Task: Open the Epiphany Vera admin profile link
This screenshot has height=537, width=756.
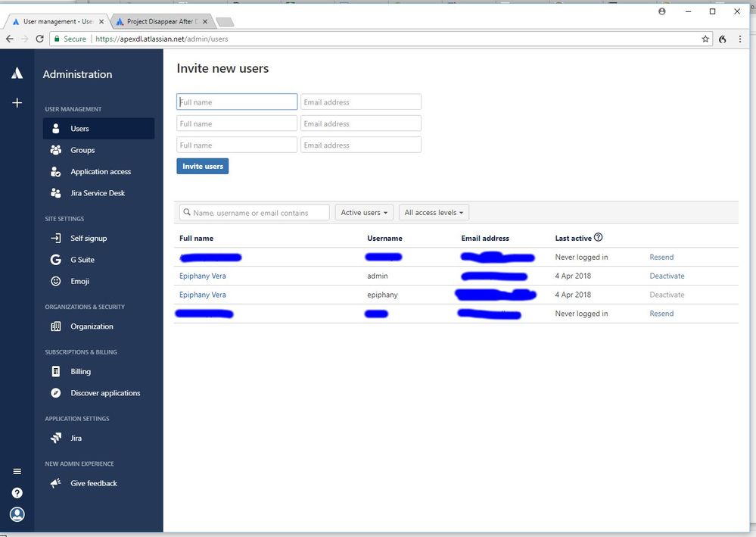Action: [x=203, y=276]
